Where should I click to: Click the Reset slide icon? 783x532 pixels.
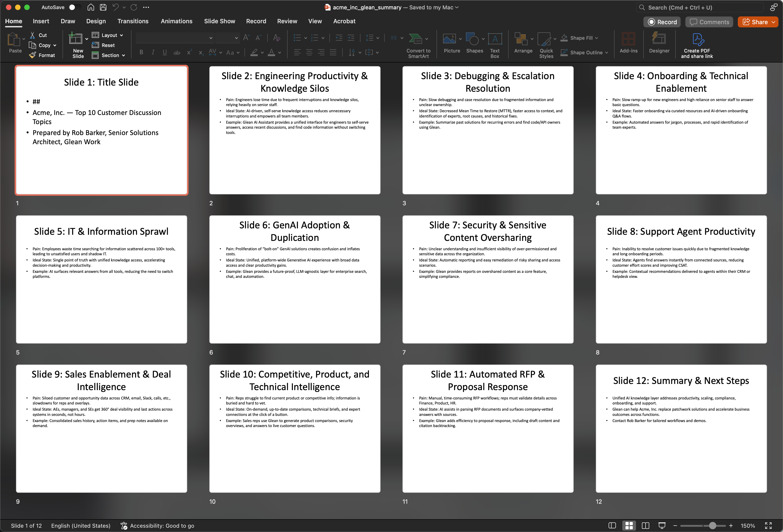(95, 45)
